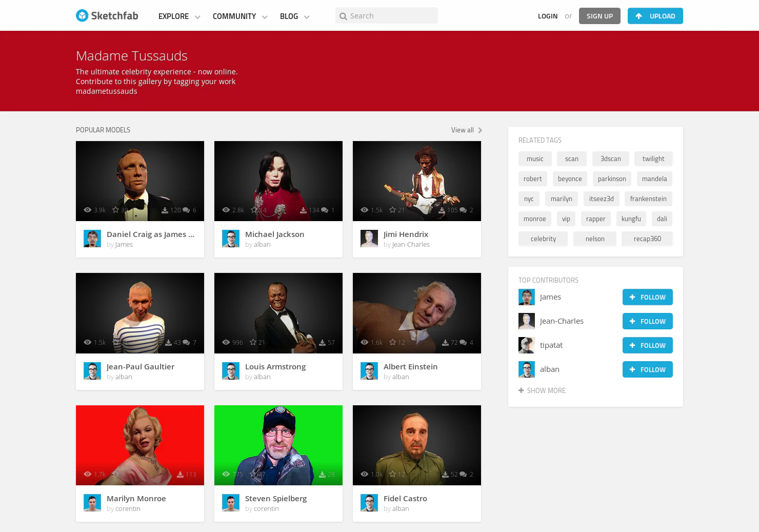Select the music related tag
The image size is (759, 532).
click(x=535, y=159)
